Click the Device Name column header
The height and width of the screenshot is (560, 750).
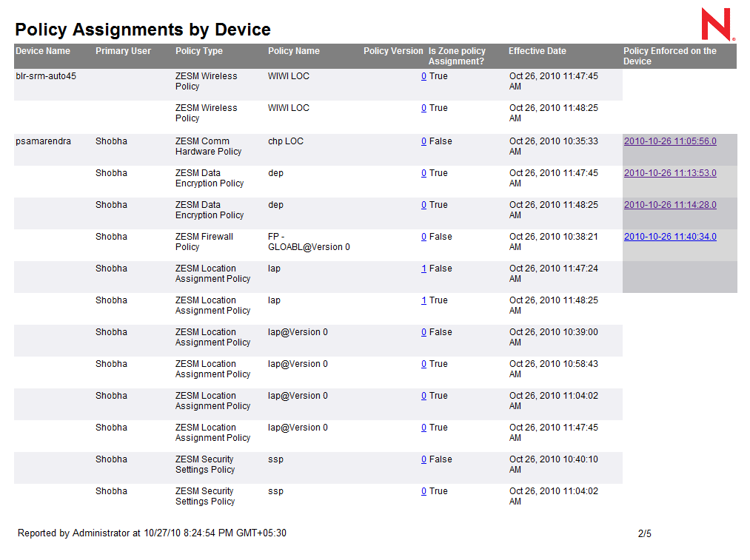point(43,51)
